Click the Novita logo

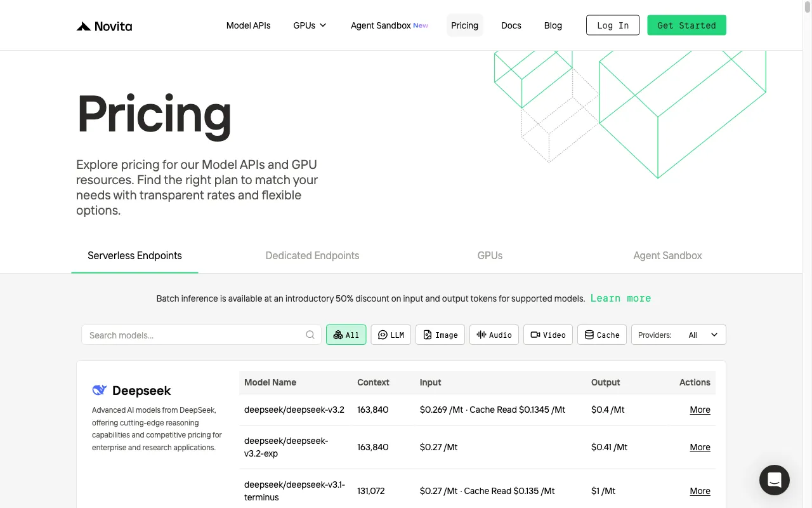[x=104, y=26]
